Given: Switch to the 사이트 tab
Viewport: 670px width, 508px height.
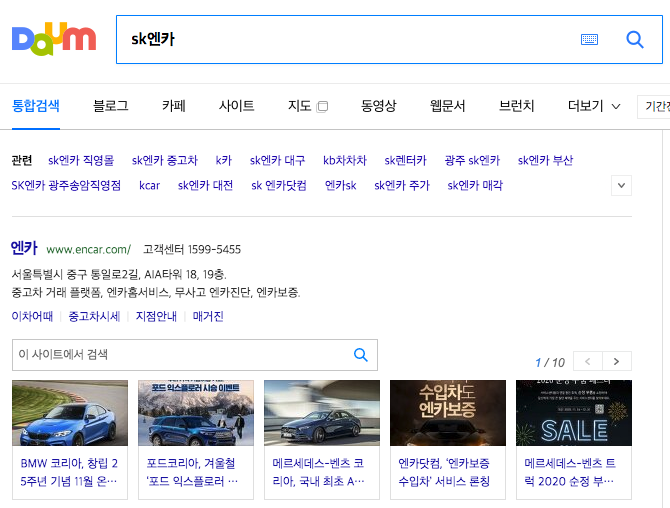Looking at the screenshot, I should 236,106.
